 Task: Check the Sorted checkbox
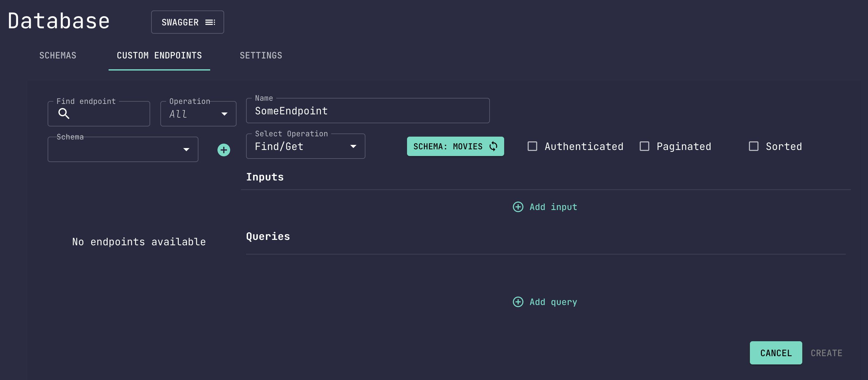point(753,146)
